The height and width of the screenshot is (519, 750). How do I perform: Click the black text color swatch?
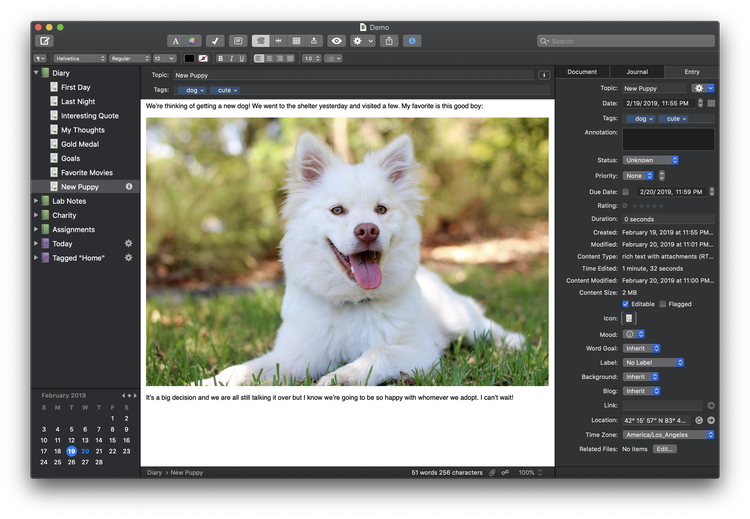190,59
